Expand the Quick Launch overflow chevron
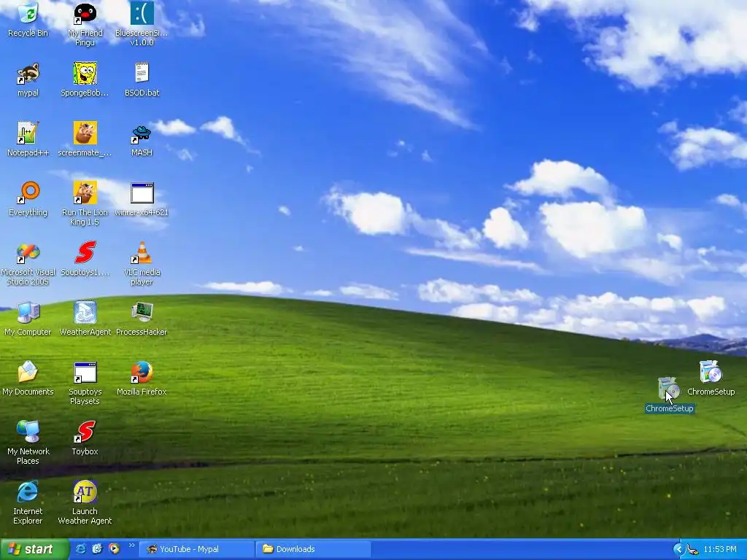This screenshot has width=747, height=560. [131, 545]
